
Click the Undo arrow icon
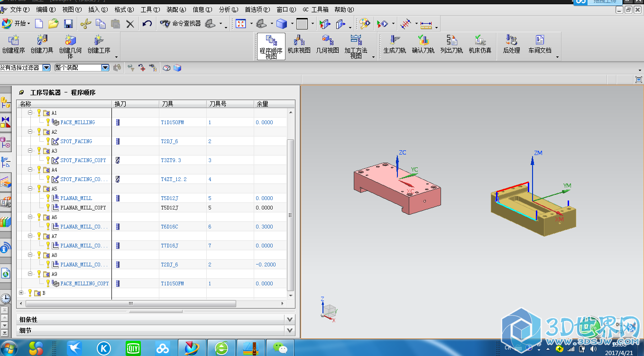click(x=147, y=23)
